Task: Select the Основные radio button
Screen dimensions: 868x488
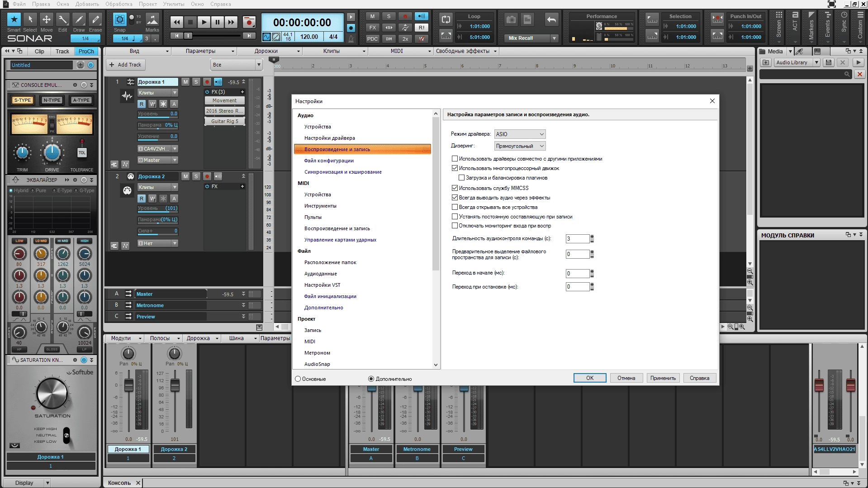Action: pyautogui.click(x=298, y=379)
